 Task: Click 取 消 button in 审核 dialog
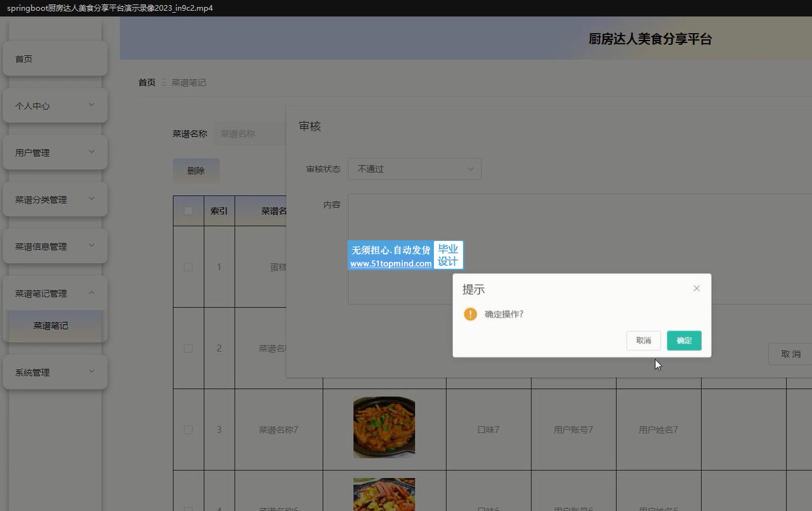coord(790,354)
